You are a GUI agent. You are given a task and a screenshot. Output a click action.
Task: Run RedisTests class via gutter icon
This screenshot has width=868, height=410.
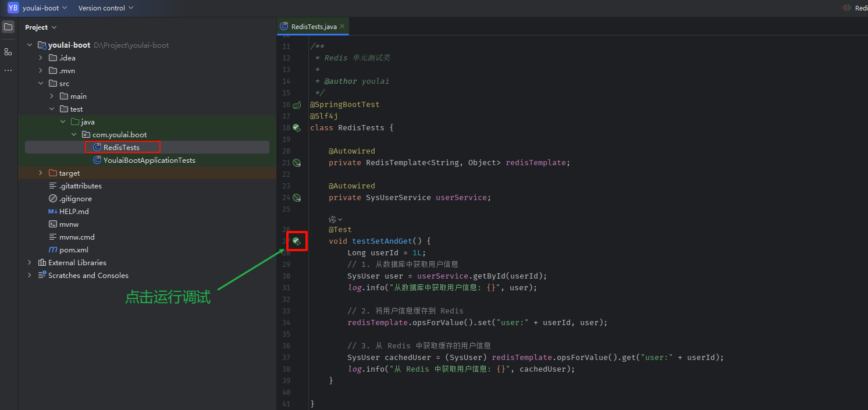coord(297,127)
